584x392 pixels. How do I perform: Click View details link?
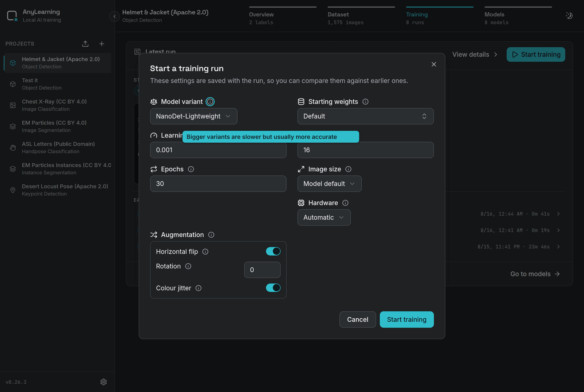[x=475, y=54]
